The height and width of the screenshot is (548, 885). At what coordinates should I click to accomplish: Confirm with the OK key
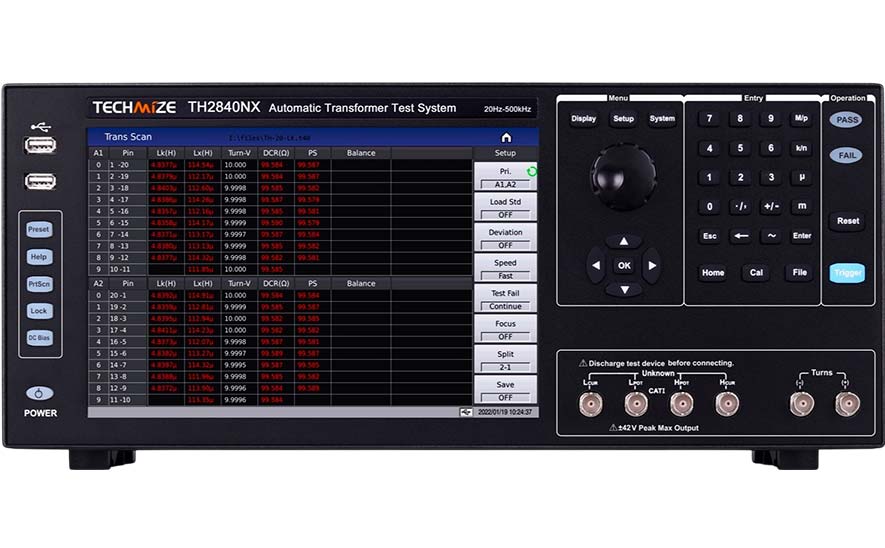pyautogui.click(x=624, y=265)
